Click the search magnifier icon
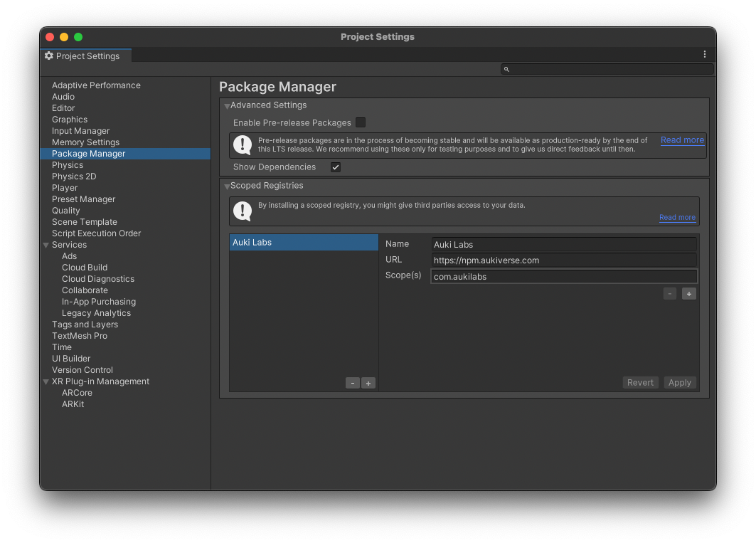The width and height of the screenshot is (756, 543). 506,70
